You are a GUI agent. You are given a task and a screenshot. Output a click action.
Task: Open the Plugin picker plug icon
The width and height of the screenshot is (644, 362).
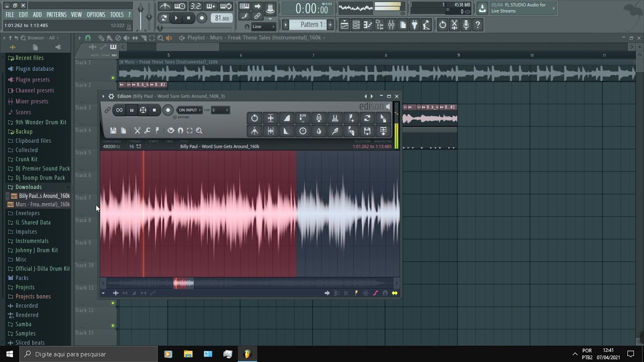415,25
